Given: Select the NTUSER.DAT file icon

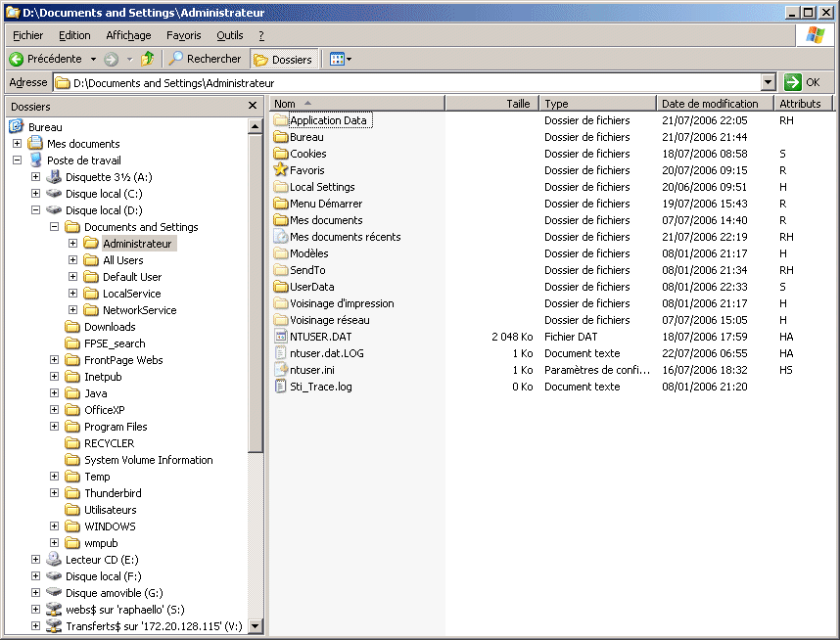Looking at the screenshot, I should point(281,337).
